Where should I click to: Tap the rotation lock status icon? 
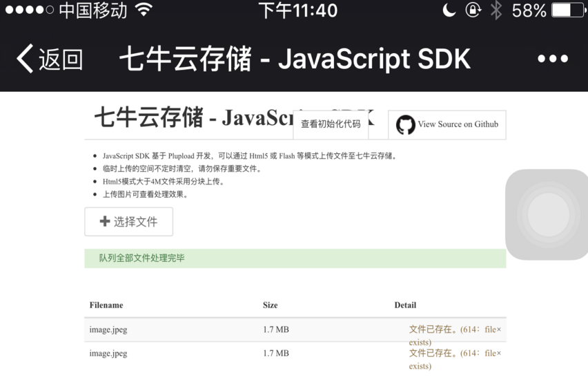coord(473,10)
